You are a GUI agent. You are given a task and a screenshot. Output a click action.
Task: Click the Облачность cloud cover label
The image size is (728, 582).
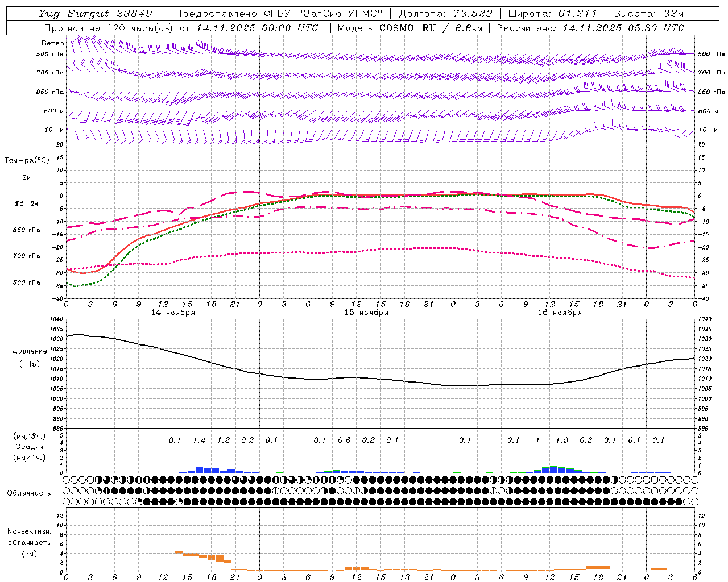(x=29, y=493)
